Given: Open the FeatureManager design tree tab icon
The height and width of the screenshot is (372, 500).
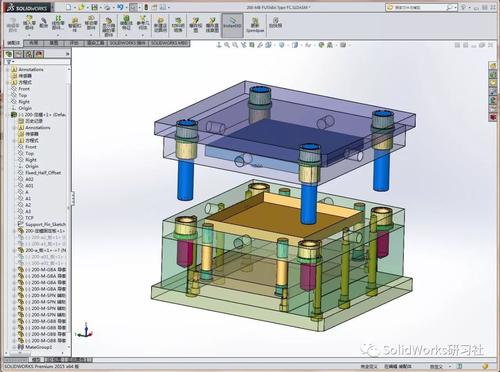Looking at the screenshot, I should pyautogui.click(x=9, y=54).
